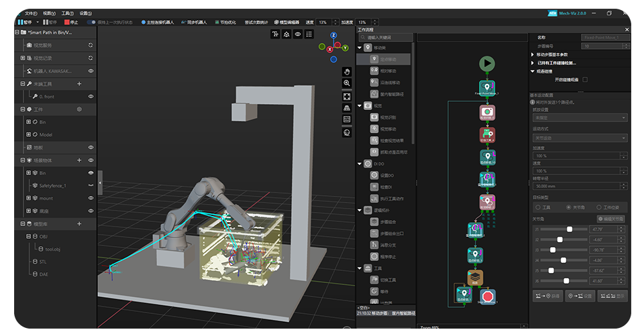
Task: Click the 编辑关节角 button
Action: (610, 219)
